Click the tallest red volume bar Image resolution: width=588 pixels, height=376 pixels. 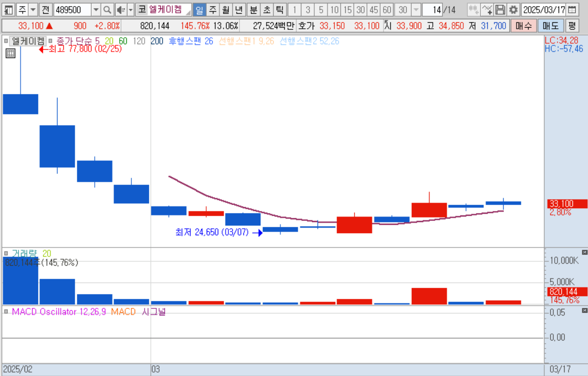coord(429,296)
